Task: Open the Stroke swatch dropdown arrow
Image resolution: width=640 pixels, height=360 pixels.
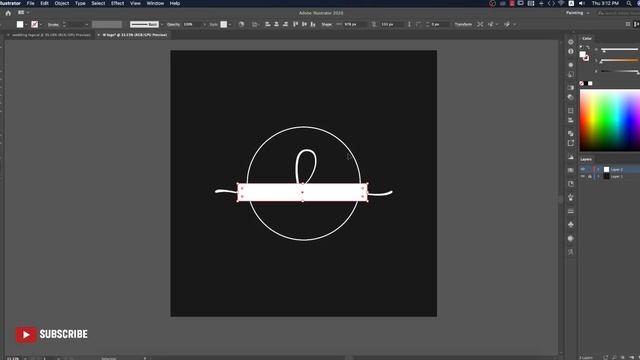Action: pyautogui.click(x=40, y=24)
